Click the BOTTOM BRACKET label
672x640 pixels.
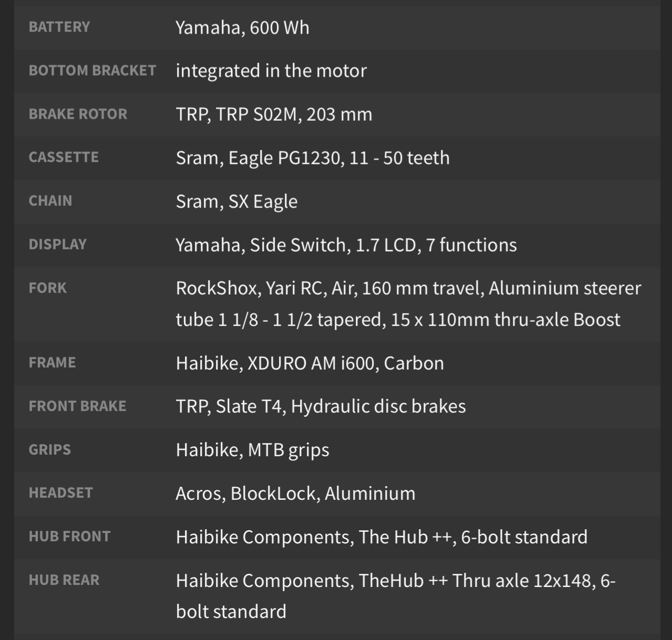click(x=92, y=70)
